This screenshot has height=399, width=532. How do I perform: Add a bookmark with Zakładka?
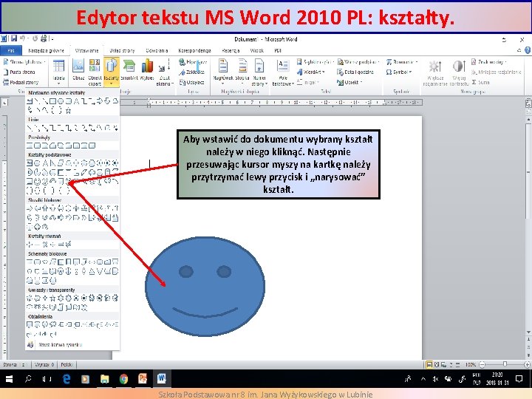tap(191, 72)
